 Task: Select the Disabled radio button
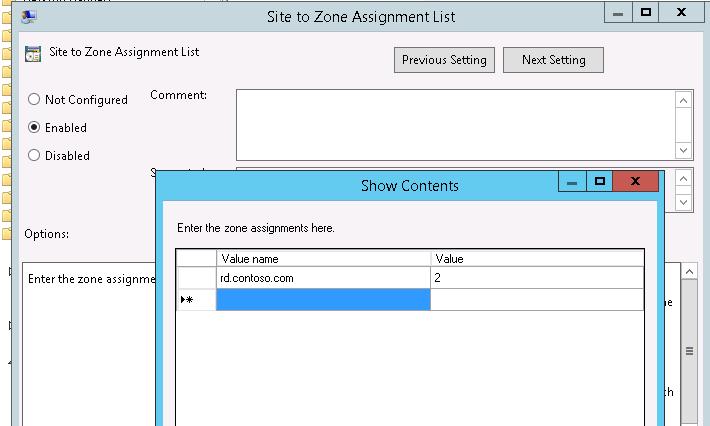pyautogui.click(x=34, y=156)
